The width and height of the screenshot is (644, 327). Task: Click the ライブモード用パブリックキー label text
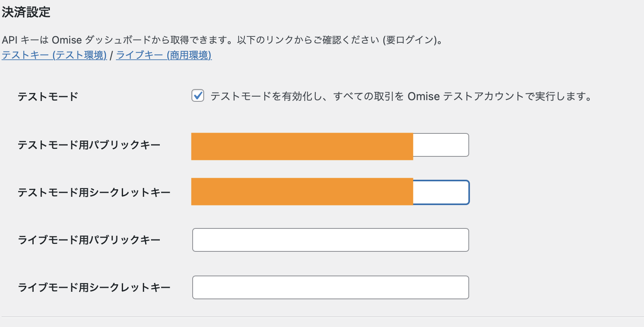[x=89, y=240]
